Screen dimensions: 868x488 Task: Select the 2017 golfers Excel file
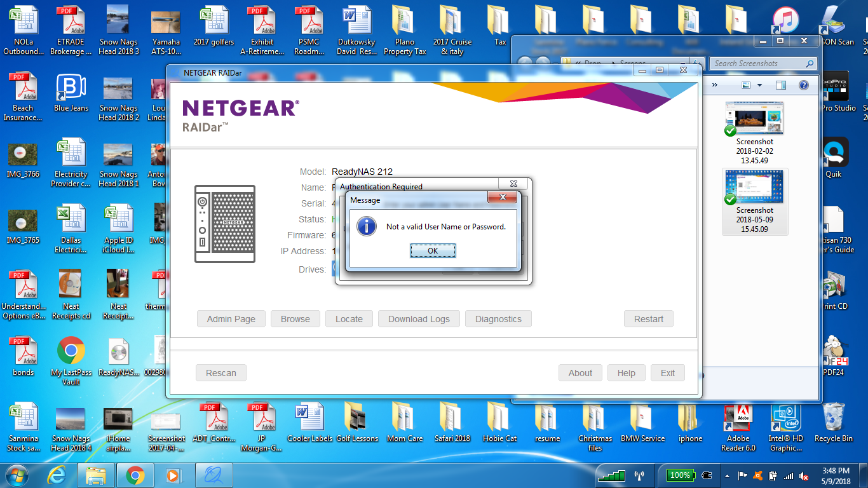pyautogui.click(x=214, y=26)
